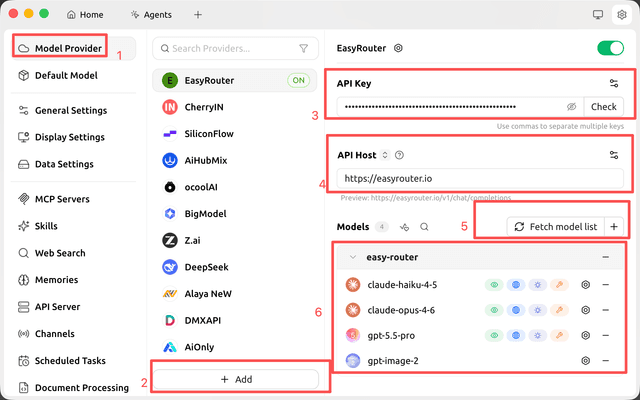This screenshot has width=640, height=400.
Task: Open settings for gpt-image-2
Action: [586, 361]
